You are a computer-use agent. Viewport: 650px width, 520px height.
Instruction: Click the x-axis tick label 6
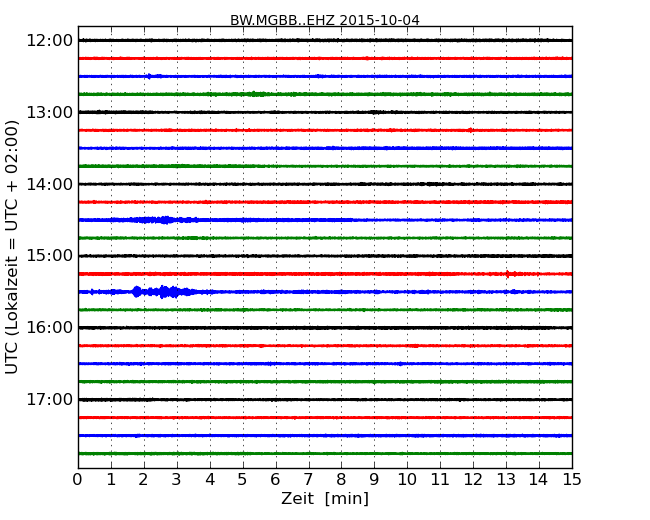(x=275, y=480)
